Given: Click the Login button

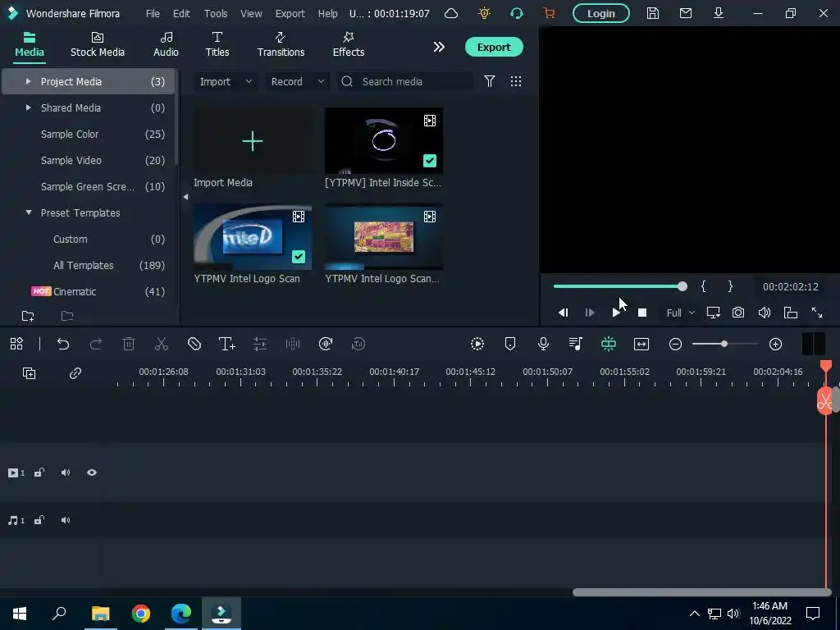Looking at the screenshot, I should pyautogui.click(x=601, y=13).
